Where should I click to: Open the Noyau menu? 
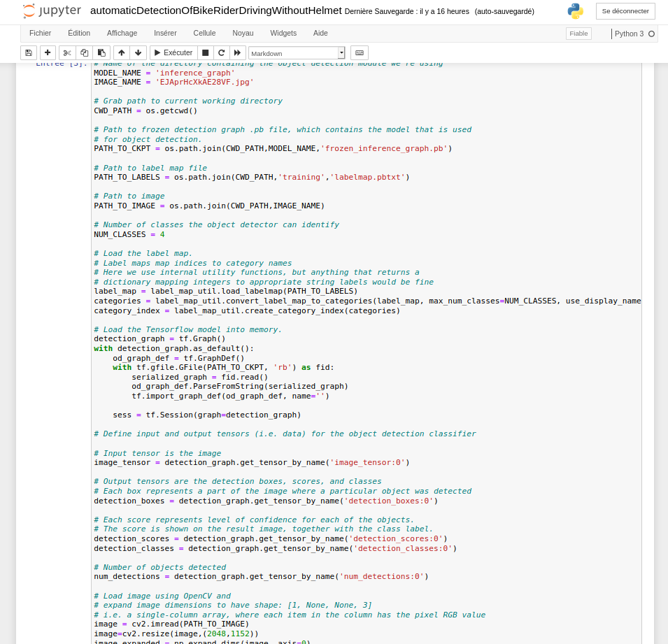[x=243, y=34]
